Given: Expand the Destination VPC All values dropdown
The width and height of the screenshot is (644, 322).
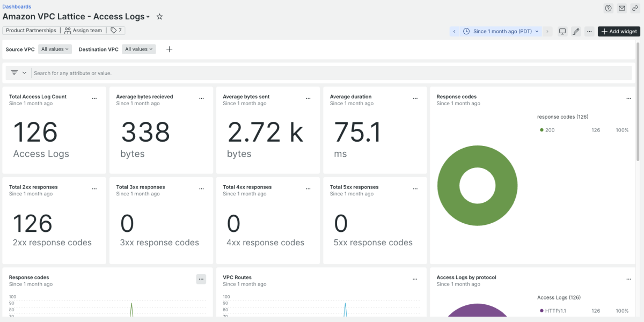Looking at the screenshot, I should (x=139, y=49).
